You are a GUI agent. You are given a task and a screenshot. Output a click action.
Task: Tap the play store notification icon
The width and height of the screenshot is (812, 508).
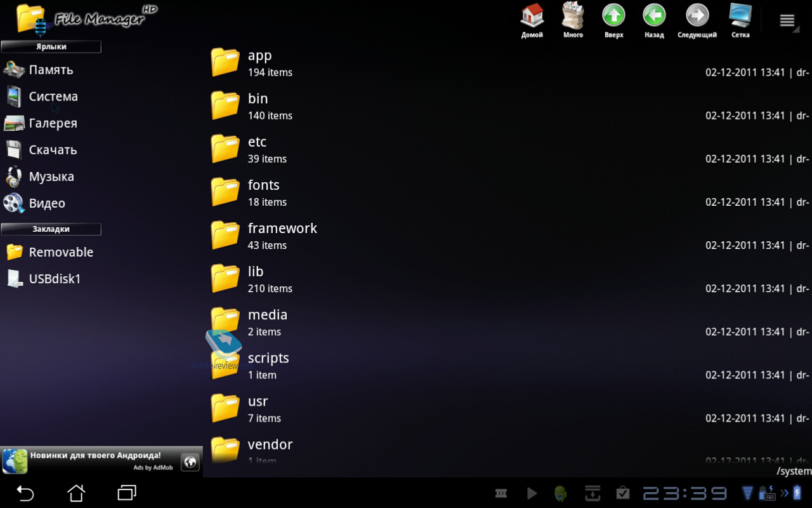623,493
